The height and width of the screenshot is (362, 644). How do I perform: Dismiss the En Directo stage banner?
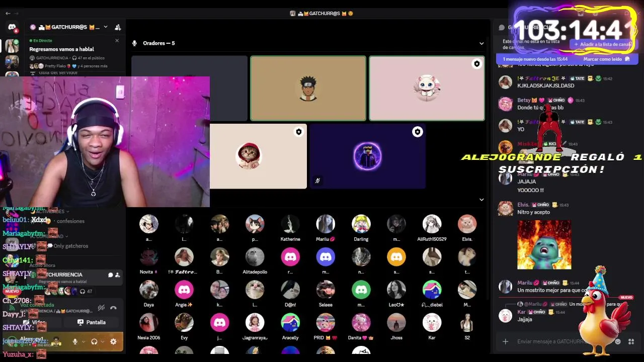tap(117, 41)
